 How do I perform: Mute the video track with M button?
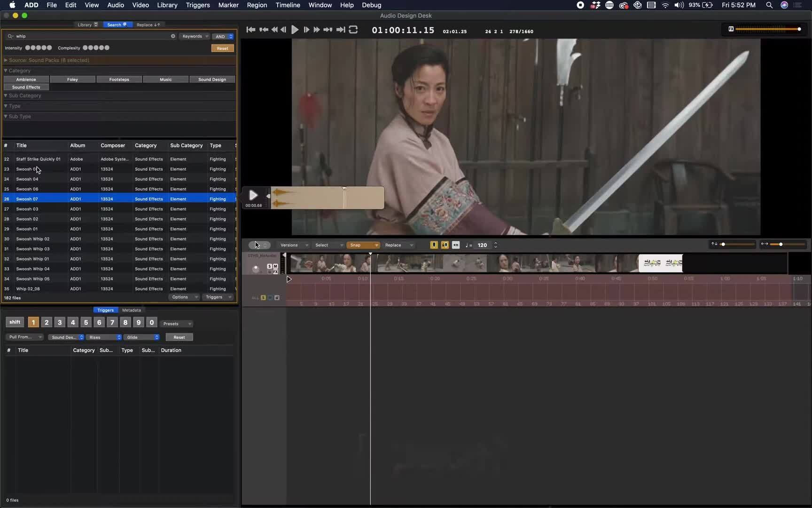pyautogui.click(x=275, y=266)
